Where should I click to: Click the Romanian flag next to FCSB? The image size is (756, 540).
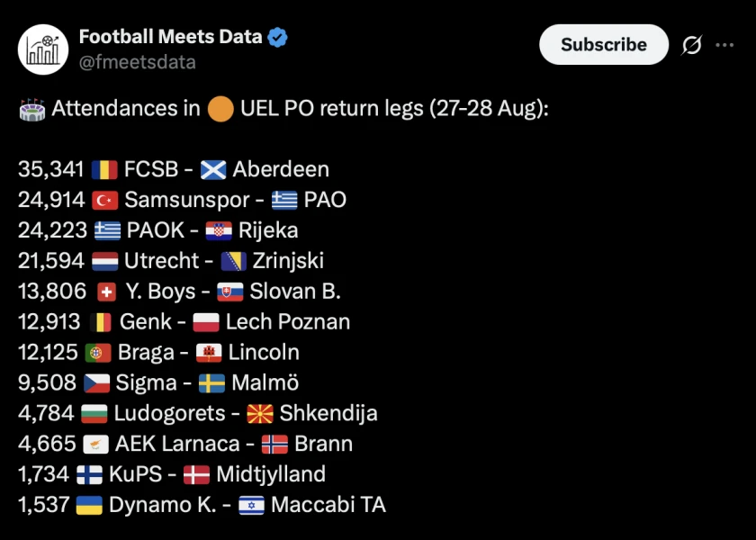[x=104, y=170]
